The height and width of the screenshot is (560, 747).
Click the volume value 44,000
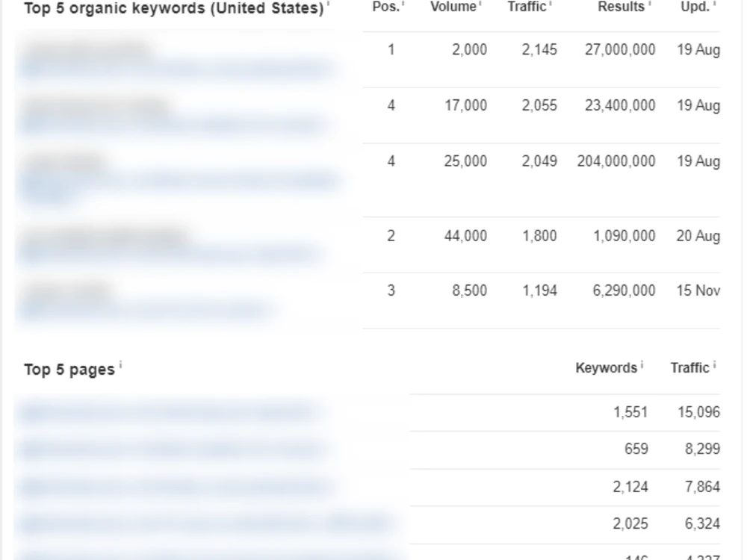coord(465,236)
